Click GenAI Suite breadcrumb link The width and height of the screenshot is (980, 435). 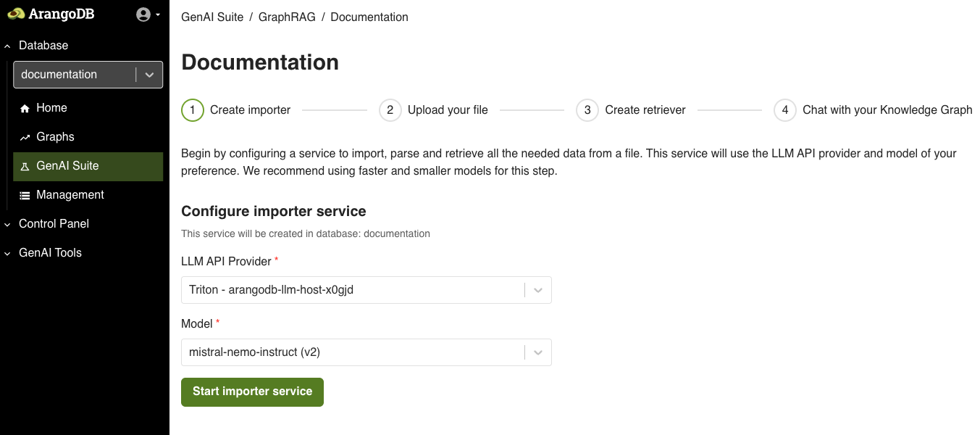click(x=212, y=17)
